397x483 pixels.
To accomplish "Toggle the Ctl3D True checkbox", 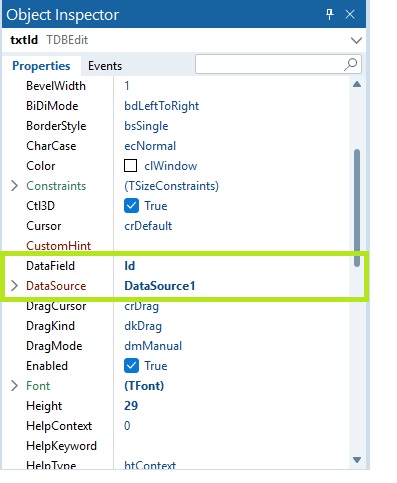I will click(131, 206).
